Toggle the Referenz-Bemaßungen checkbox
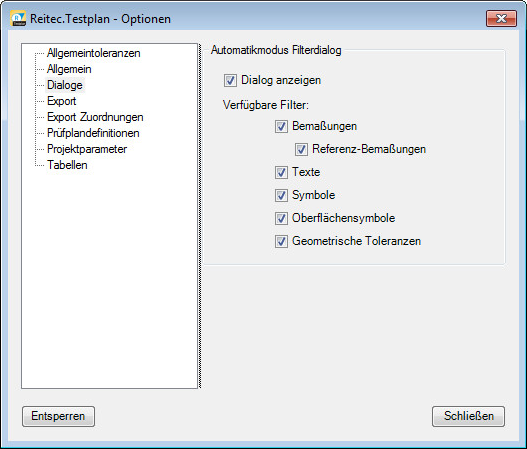This screenshot has width=527, height=449. click(x=301, y=150)
